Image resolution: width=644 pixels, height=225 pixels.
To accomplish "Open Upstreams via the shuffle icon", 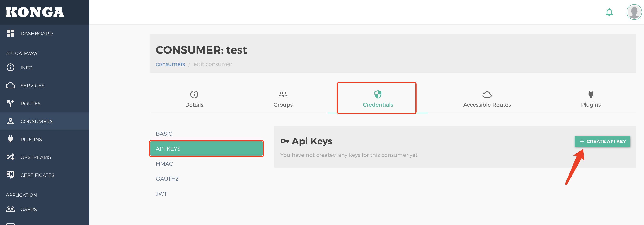I will click(10, 157).
